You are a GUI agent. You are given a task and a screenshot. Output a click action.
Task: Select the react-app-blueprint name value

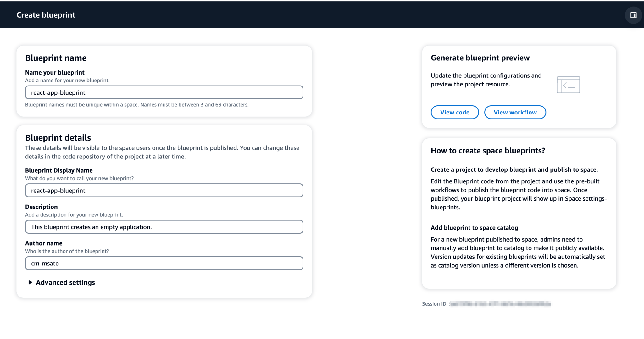[x=58, y=92]
